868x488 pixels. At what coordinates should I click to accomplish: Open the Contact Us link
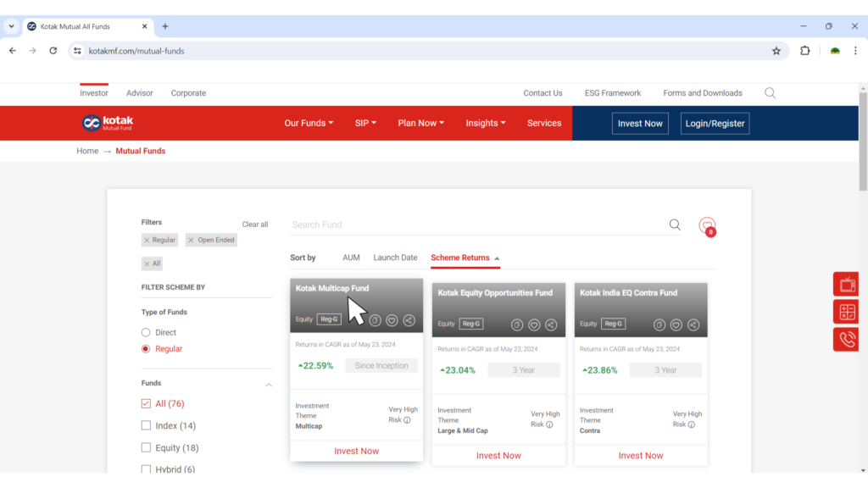click(x=542, y=93)
